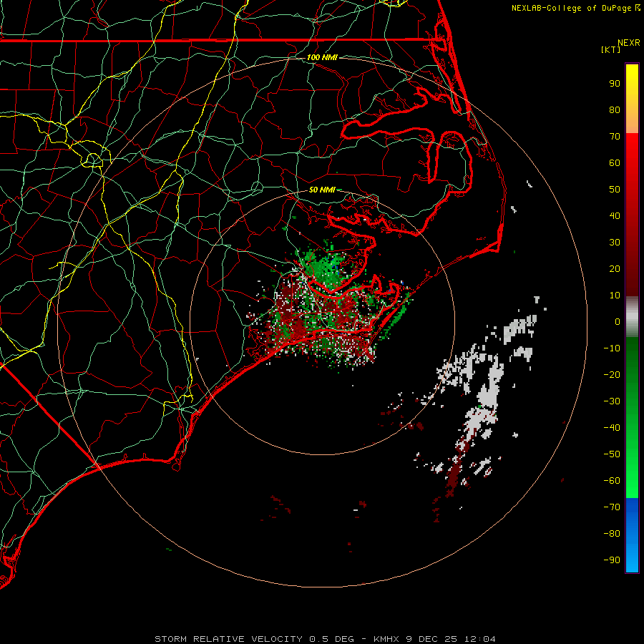Screen dimensions: 644x644
Task: Click the KMHX station identifier in caption
Action: 386,639
